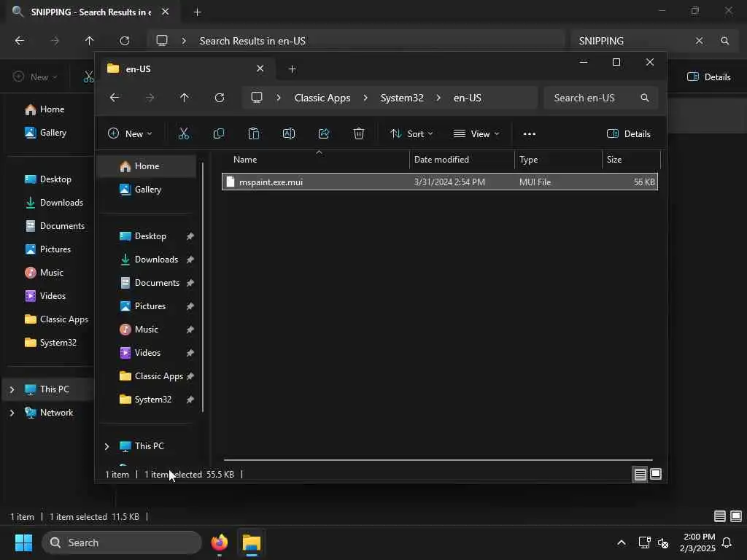Close the en-US tab
Image resolution: width=747 pixels, height=560 pixels.
point(260,69)
